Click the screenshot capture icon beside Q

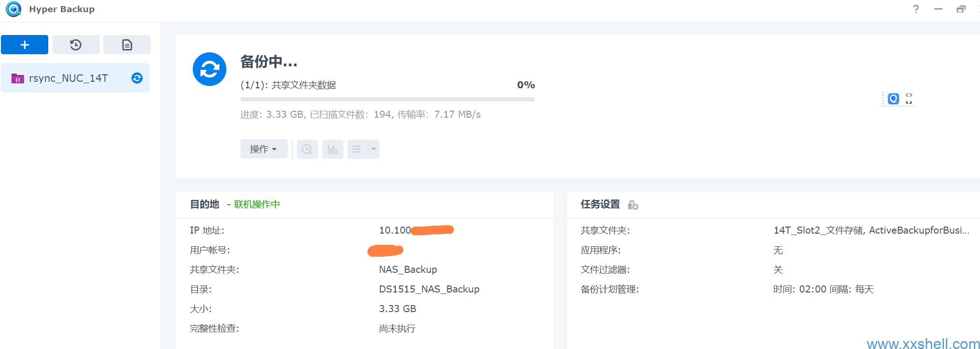tap(908, 99)
